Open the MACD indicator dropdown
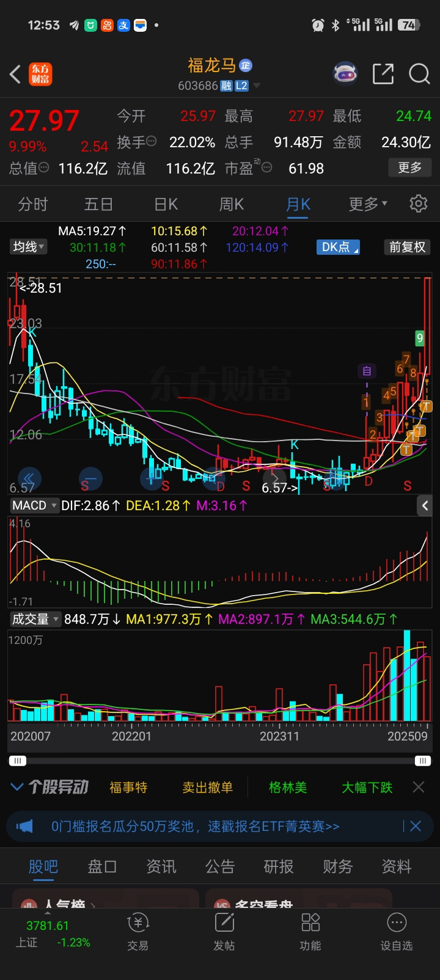The width and height of the screenshot is (440, 980). coord(34,505)
